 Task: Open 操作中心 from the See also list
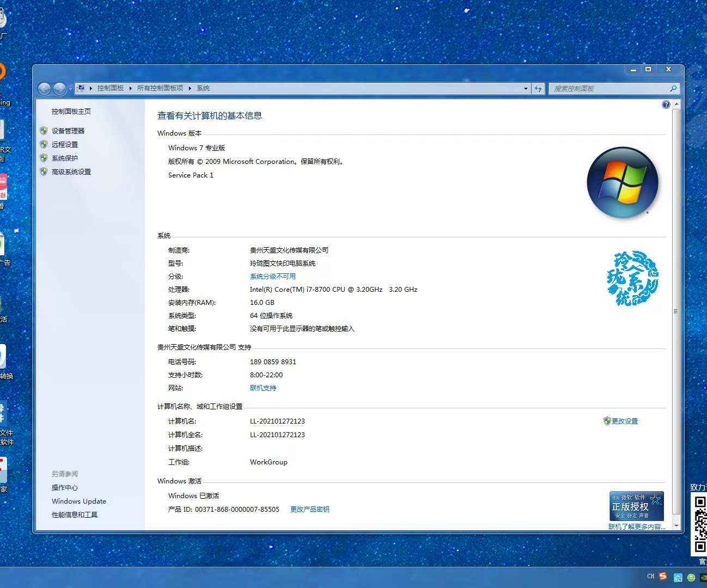[65, 488]
